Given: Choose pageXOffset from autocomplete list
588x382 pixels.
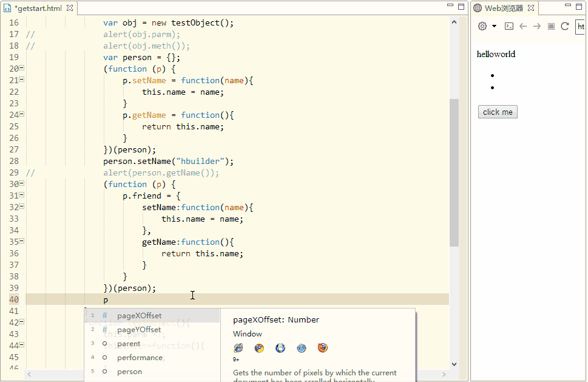Looking at the screenshot, I should [x=152, y=316].
